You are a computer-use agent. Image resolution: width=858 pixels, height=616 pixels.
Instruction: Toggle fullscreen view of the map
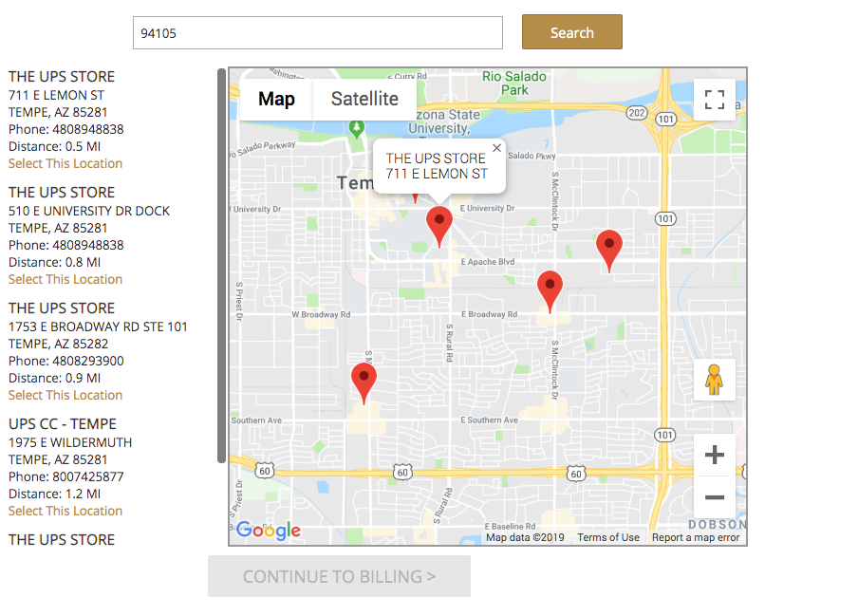pos(714,100)
